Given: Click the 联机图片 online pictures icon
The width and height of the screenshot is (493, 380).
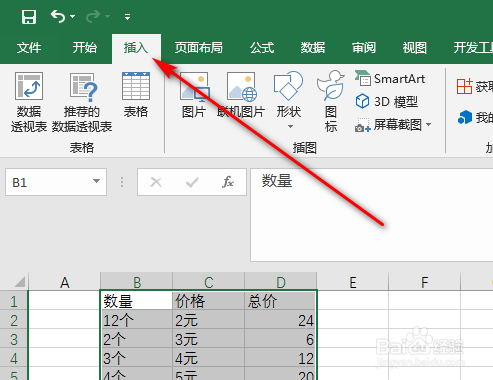Looking at the screenshot, I should point(241,95).
